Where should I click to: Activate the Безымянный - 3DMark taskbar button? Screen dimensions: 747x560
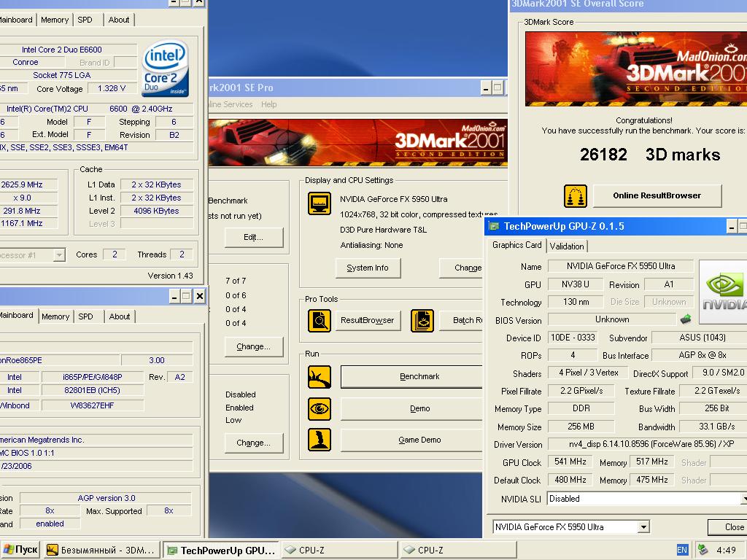(x=101, y=550)
